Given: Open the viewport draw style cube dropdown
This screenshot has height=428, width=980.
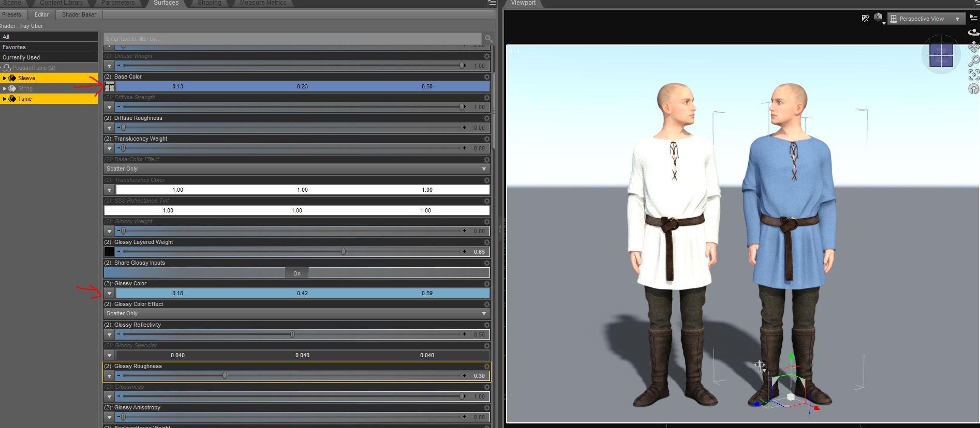Looking at the screenshot, I should click(x=879, y=19).
